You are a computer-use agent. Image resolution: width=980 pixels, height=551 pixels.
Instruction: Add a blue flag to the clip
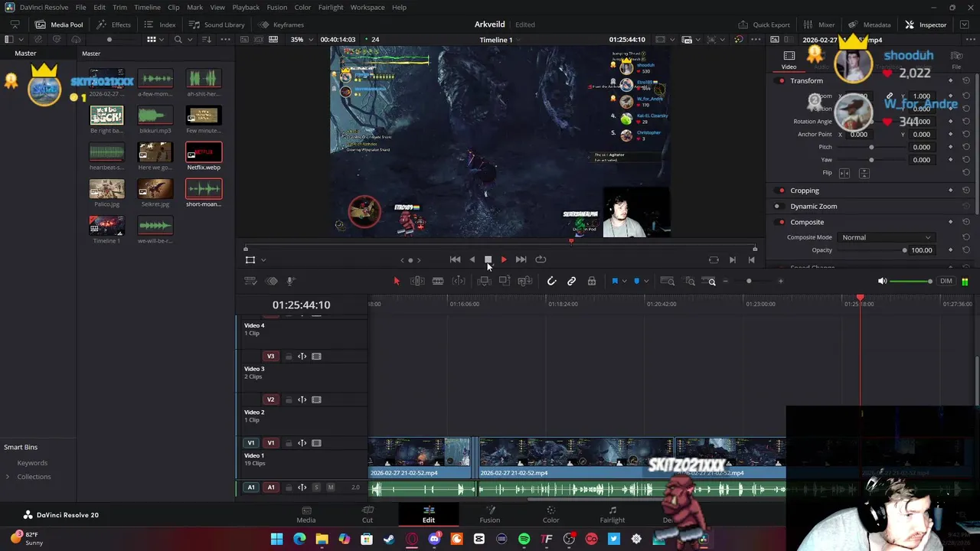coord(615,282)
